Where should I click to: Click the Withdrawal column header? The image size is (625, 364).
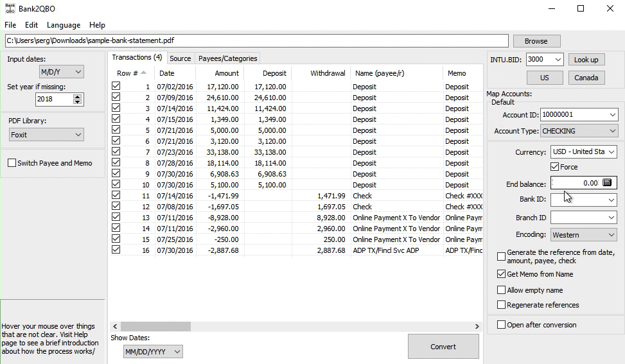(321, 73)
